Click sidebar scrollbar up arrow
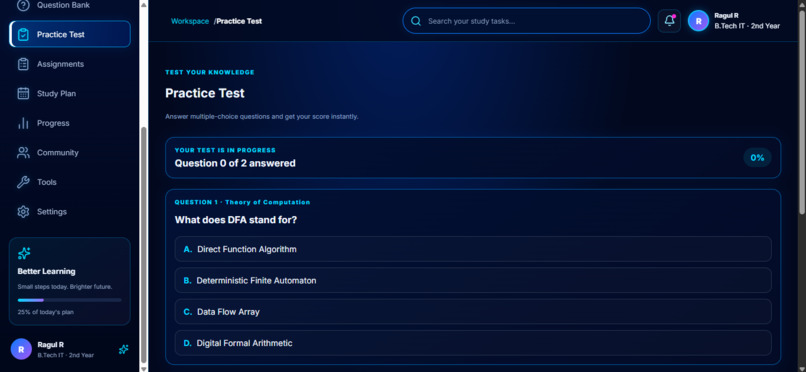Image resolution: width=806 pixels, height=372 pixels. click(144, 4)
